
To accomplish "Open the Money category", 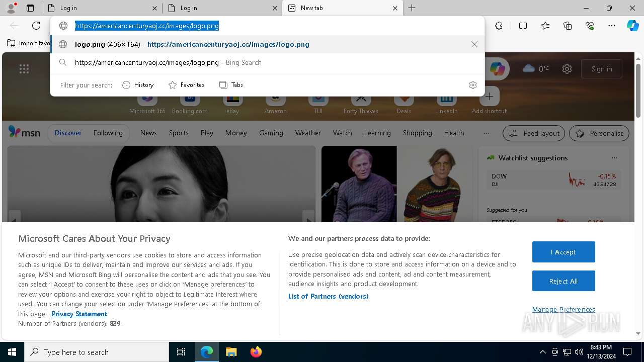I will (x=236, y=133).
